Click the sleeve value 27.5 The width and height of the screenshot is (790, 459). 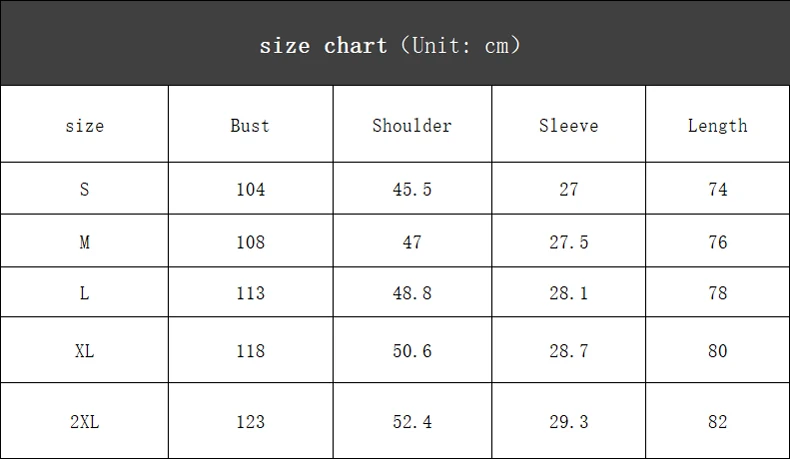click(568, 242)
